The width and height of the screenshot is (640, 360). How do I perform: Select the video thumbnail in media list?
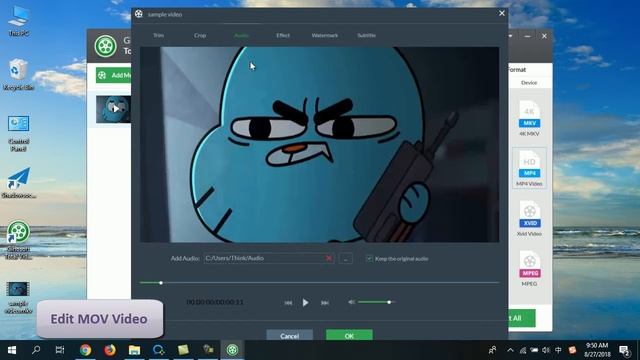[x=113, y=109]
